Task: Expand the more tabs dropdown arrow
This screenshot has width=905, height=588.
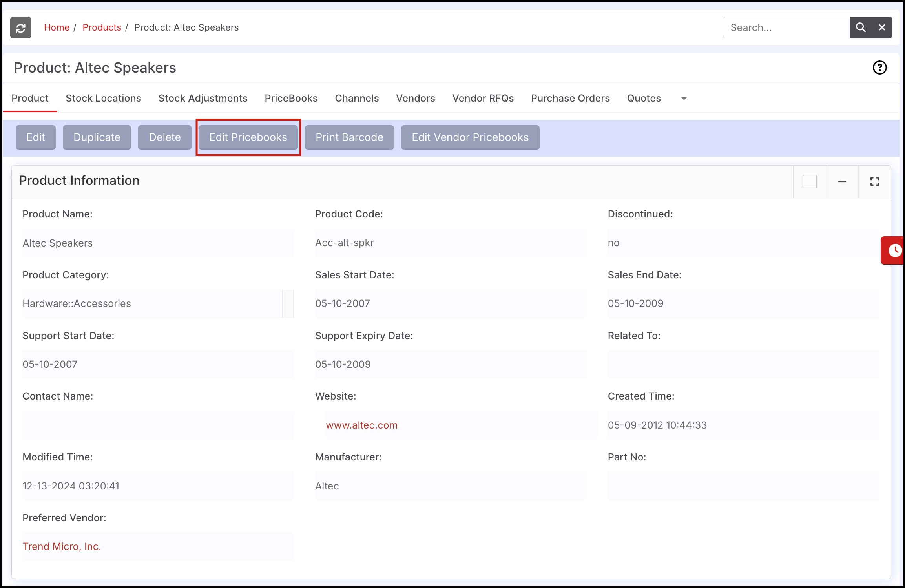Action: point(684,99)
